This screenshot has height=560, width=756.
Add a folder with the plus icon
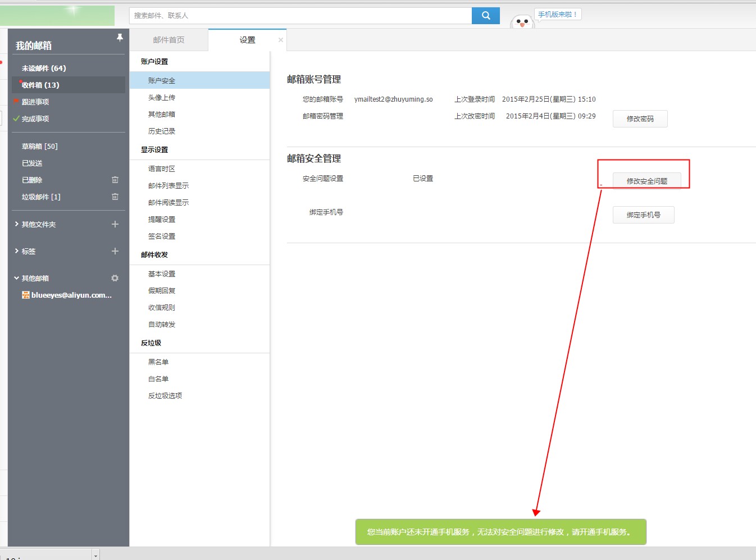click(x=115, y=224)
